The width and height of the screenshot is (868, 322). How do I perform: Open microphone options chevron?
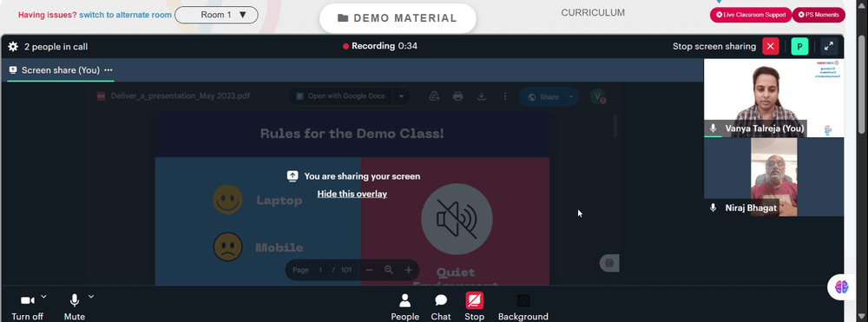click(x=91, y=297)
